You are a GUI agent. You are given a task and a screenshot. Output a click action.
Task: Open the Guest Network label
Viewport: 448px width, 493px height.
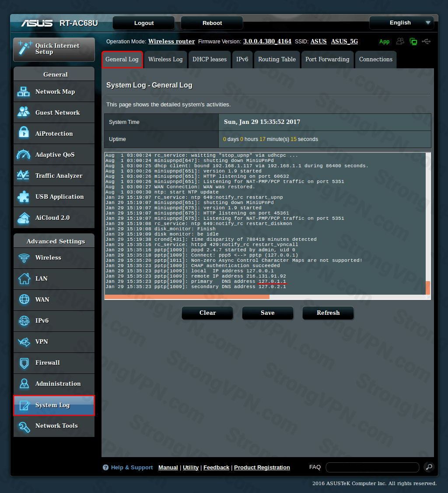click(x=57, y=113)
